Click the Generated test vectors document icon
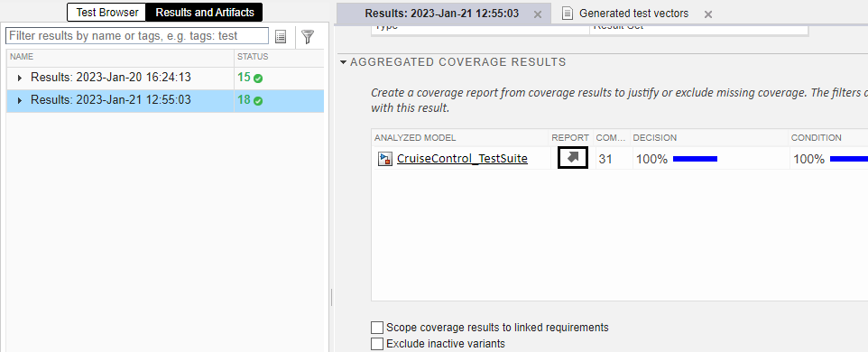Image resolution: width=868 pixels, height=352 pixels. click(x=567, y=14)
